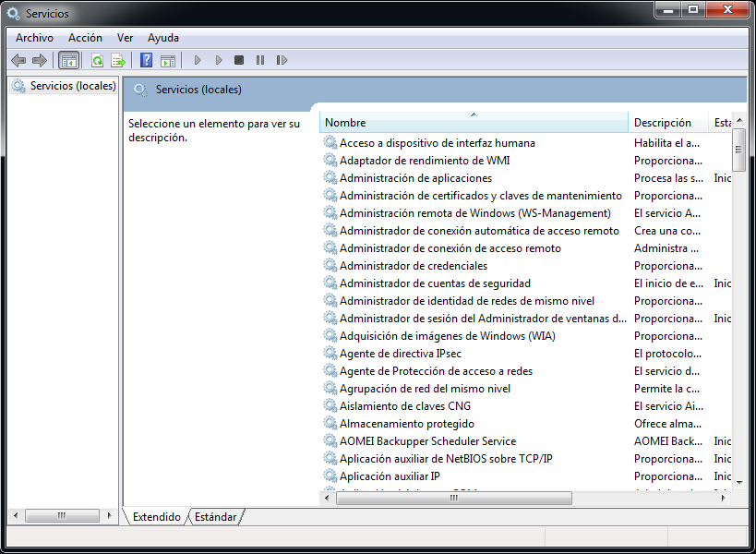Toggle the action pane toolbar icon
This screenshot has height=554, width=756.
(x=168, y=60)
